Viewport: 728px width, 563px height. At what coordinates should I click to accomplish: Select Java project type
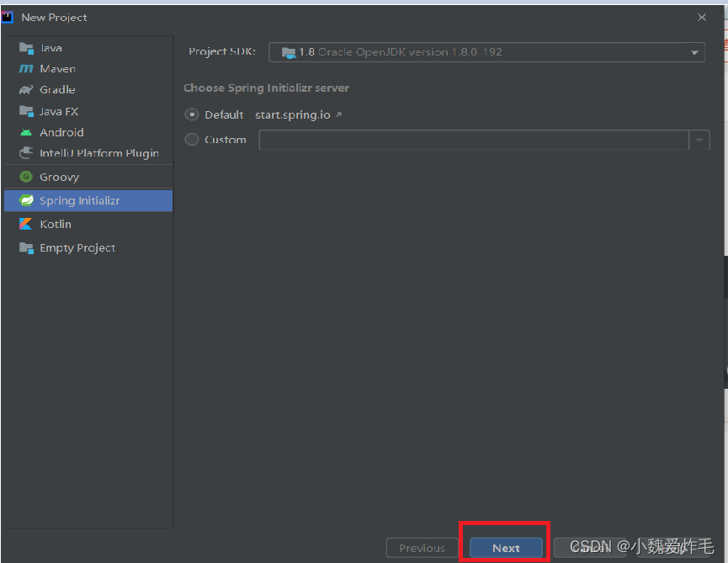(x=88, y=48)
